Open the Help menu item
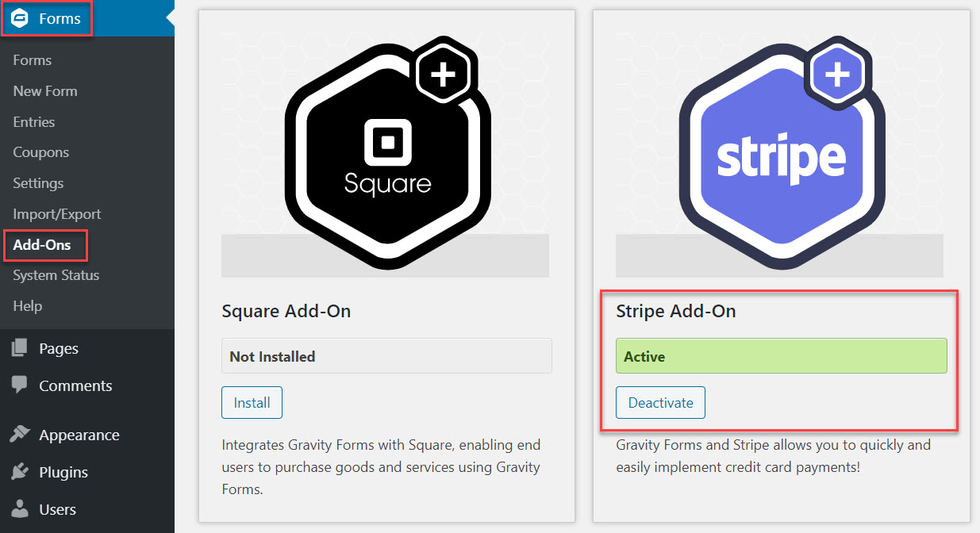Image resolution: width=980 pixels, height=533 pixels. point(28,306)
